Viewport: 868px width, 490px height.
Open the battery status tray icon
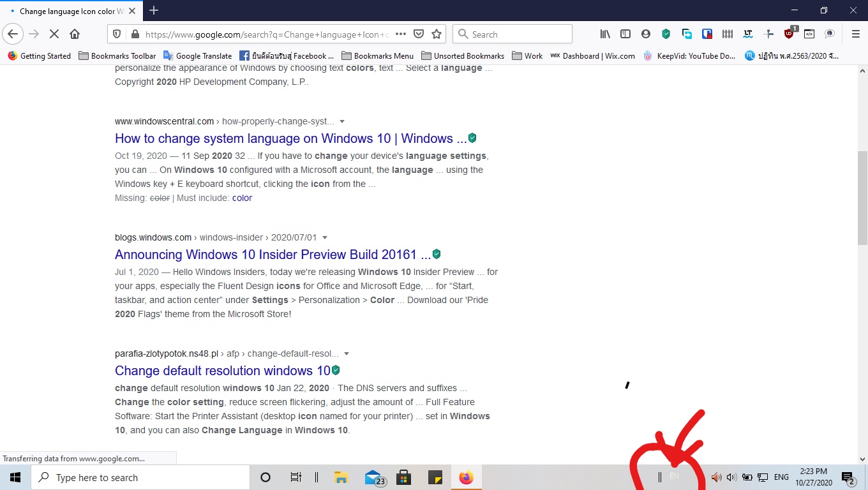coord(747,477)
